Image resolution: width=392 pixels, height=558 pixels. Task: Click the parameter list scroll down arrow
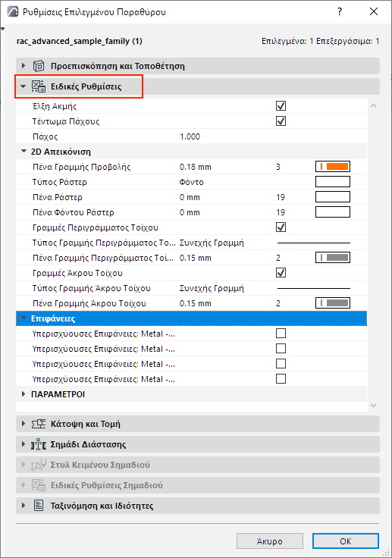click(373, 406)
